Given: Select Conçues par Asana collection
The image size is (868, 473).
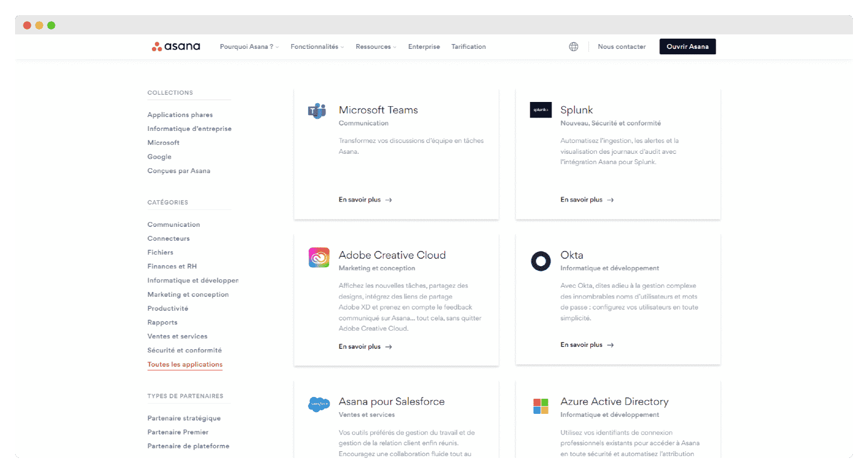Looking at the screenshot, I should pos(179,171).
